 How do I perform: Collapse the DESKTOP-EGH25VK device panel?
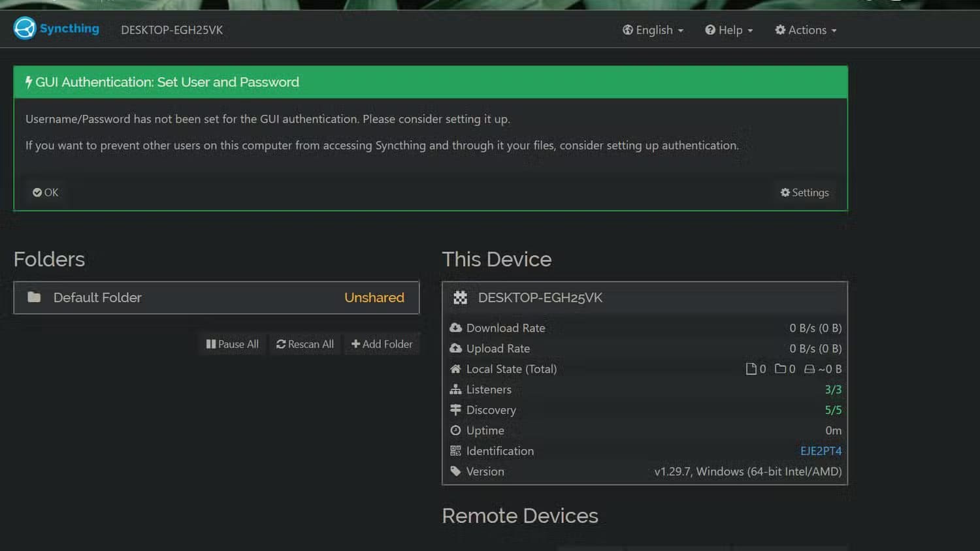tap(645, 298)
